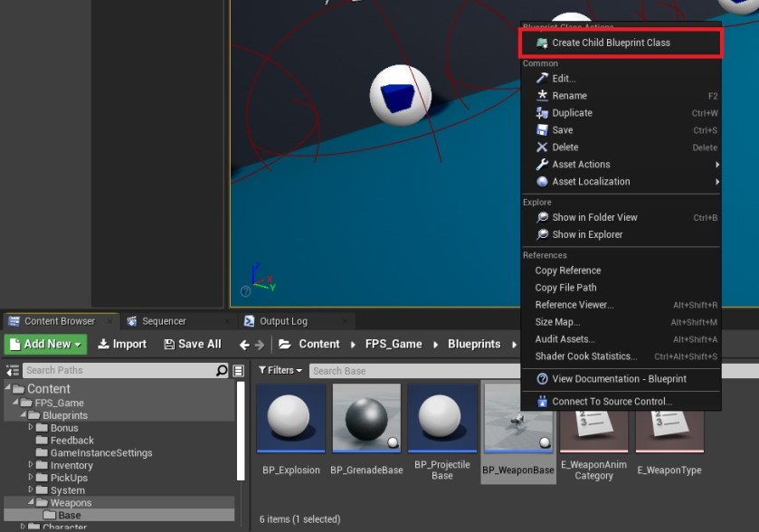Collapse the Weapons folder tree arrow
The width and height of the screenshot is (759, 532).
point(30,503)
